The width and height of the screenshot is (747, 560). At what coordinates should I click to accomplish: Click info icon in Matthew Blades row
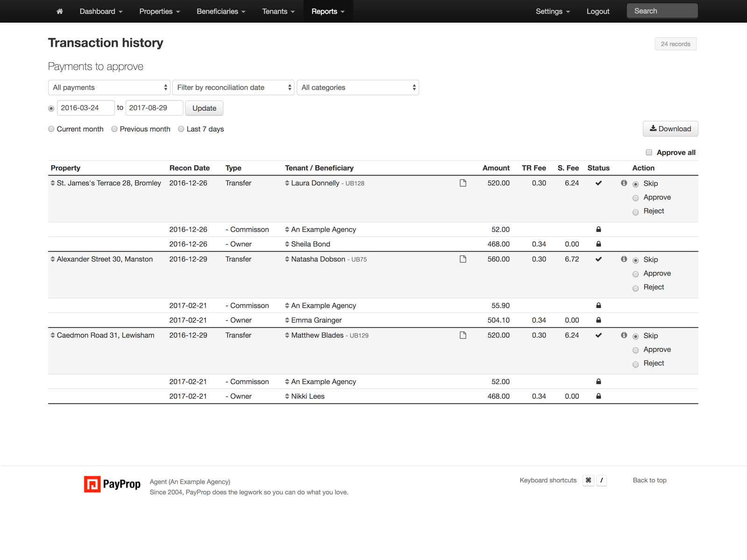[x=624, y=335]
